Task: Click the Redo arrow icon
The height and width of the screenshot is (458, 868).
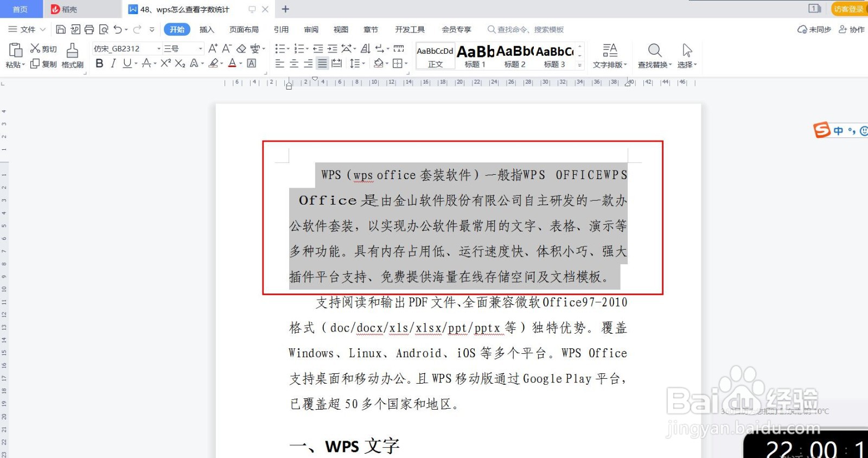Action: [x=137, y=29]
